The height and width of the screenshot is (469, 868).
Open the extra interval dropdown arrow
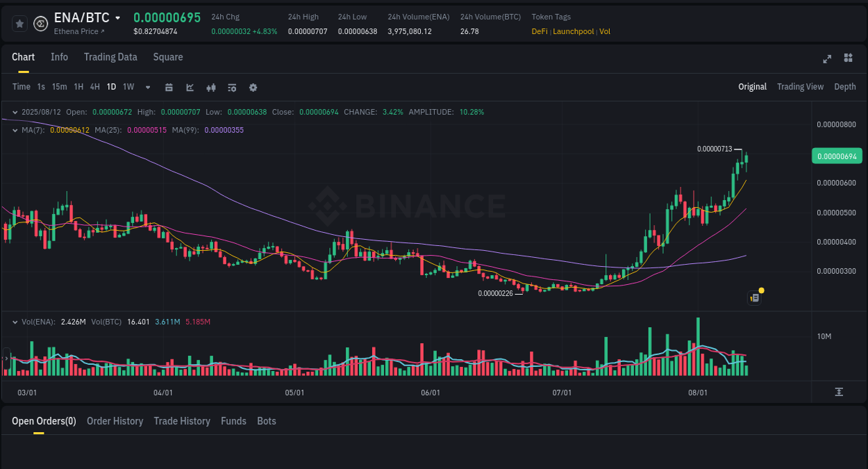tap(147, 87)
